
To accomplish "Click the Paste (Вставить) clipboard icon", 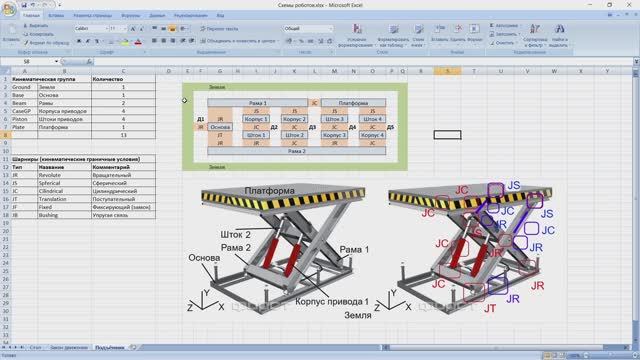I will [11, 31].
